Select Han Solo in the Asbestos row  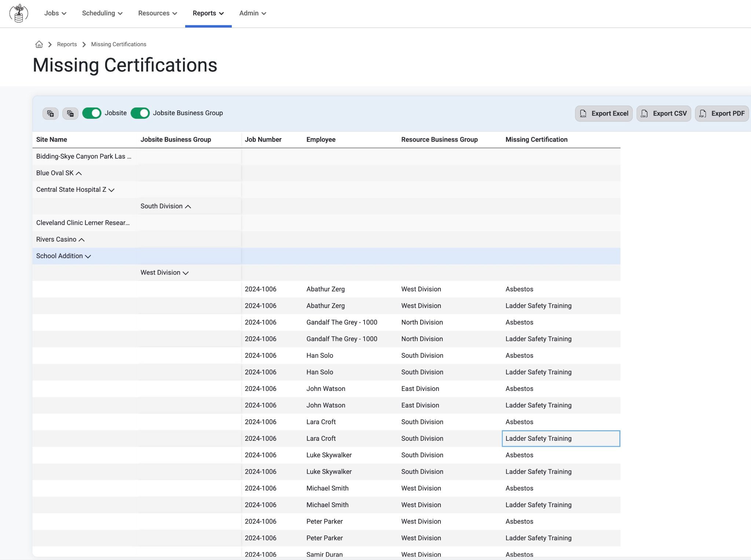320,356
